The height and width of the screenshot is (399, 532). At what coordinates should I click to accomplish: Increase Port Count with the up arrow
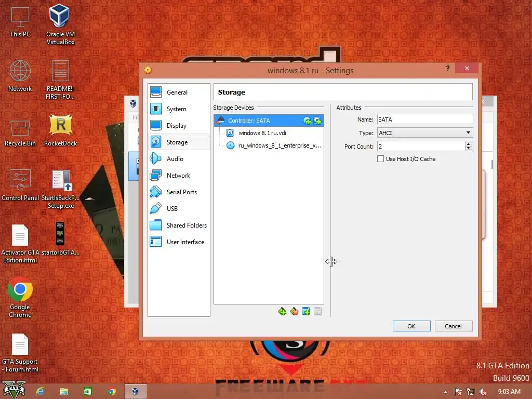tap(469, 144)
